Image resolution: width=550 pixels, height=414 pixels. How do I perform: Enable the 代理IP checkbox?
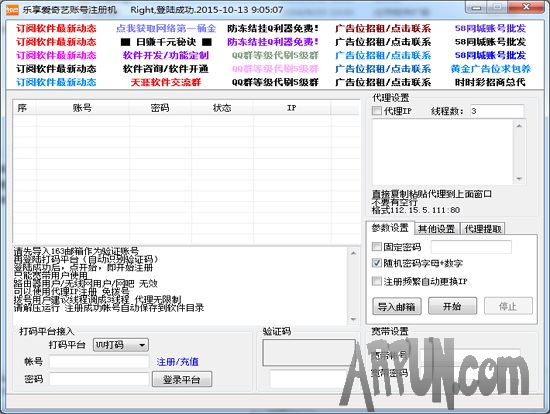click(x=377, y=111)
